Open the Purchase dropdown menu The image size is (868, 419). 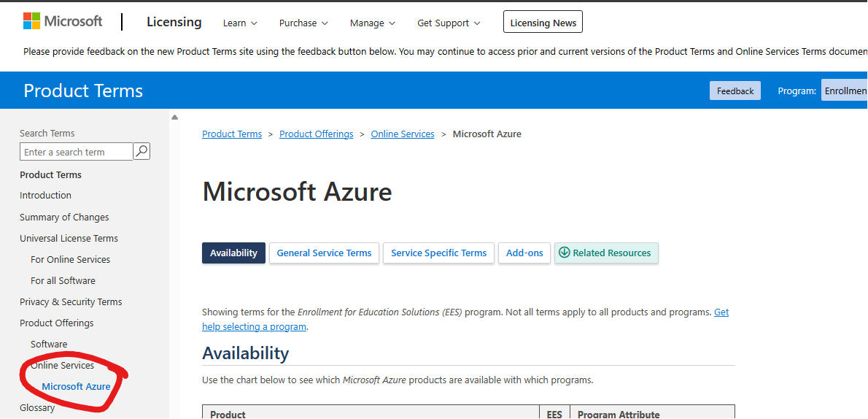click(303, 23)
